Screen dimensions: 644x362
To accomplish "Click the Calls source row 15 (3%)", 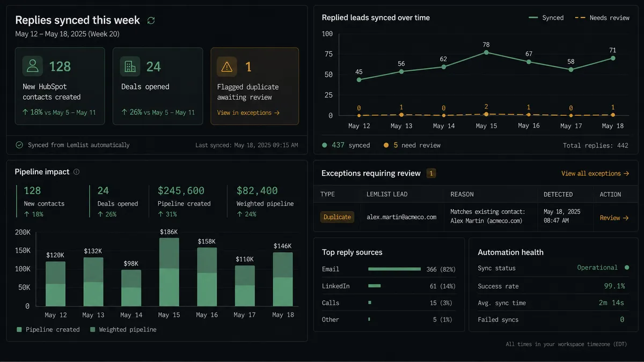I will [389, 303].
